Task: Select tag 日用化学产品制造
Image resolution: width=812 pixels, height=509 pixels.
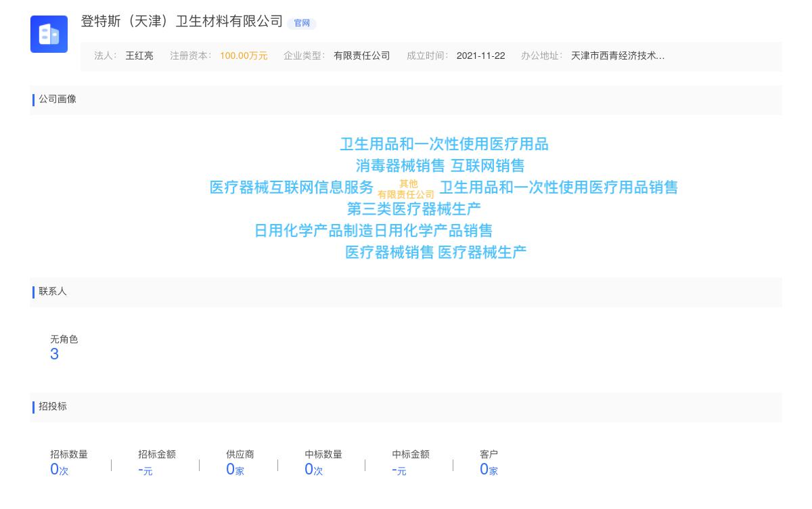Action: click(314, 231)
